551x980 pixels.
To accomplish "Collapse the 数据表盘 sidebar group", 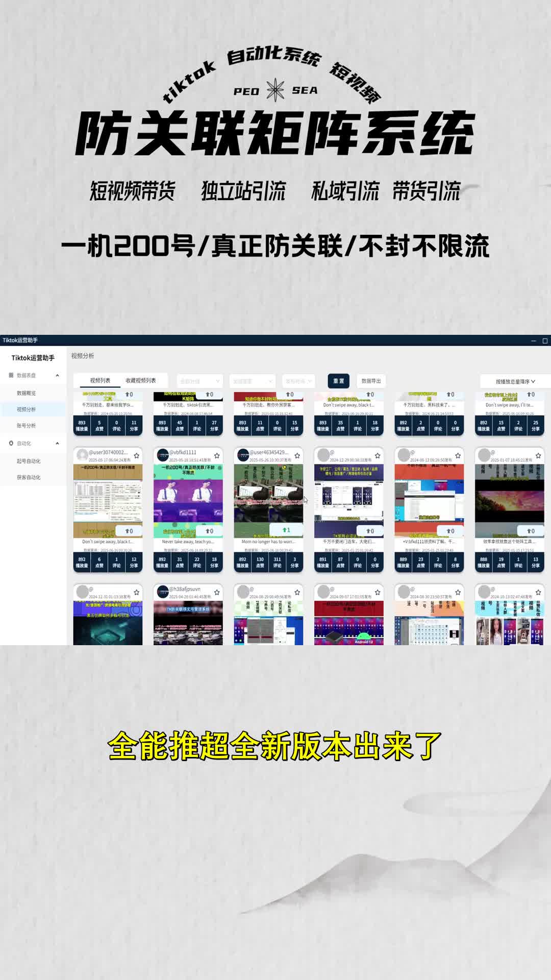I will [57, 375].
